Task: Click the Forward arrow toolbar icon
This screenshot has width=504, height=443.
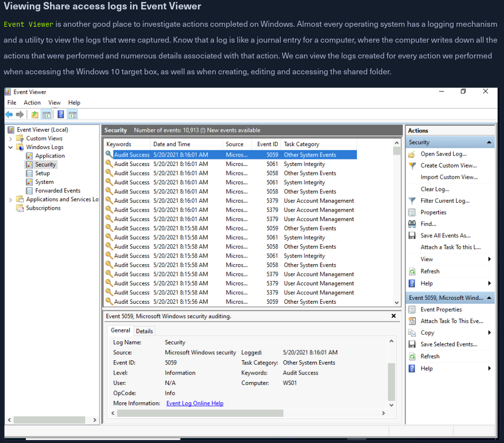Action: (20, 114)
